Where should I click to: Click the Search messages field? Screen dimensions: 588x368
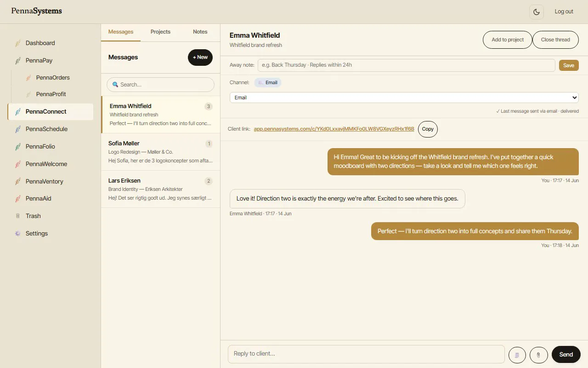(160, 85)
